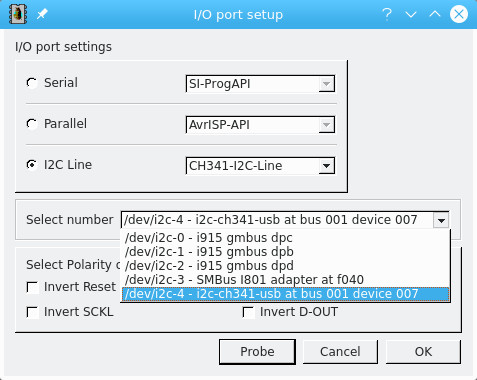
Task: Open the CH341-I2C-Line dropdown
Action: (x=260, y=166)
